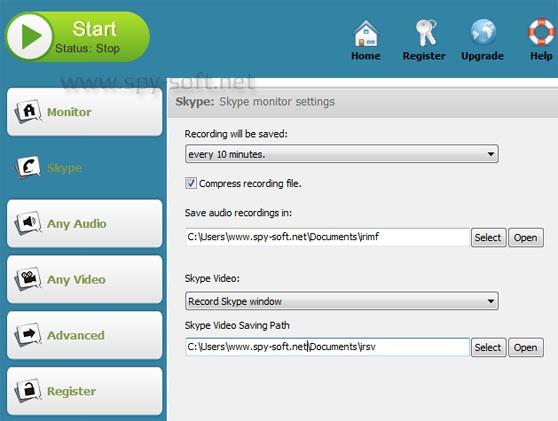Open the Register padlock tab in sidebar
The height and width of the screenshot is (421, 558).
pyautogui.click(x=84, y=391)
